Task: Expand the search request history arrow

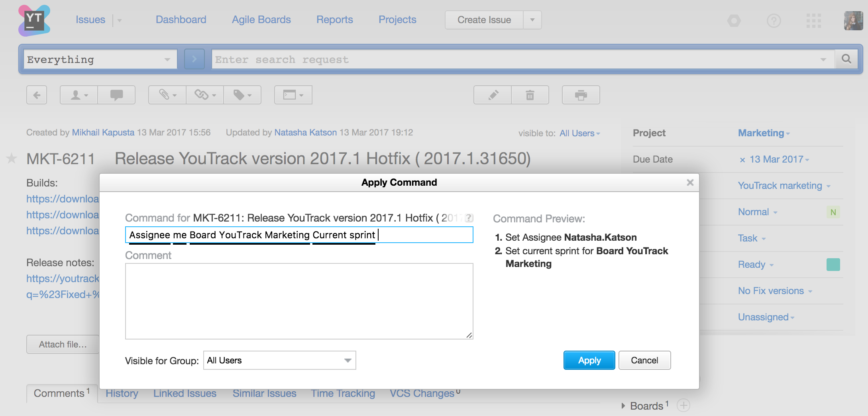Action: [x=823, y=60]
